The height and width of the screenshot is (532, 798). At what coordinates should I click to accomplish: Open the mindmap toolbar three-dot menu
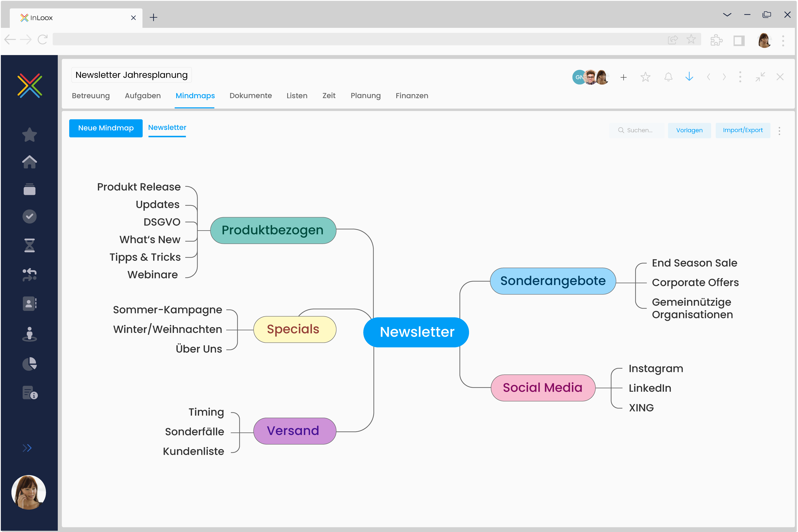pos(779,131)
